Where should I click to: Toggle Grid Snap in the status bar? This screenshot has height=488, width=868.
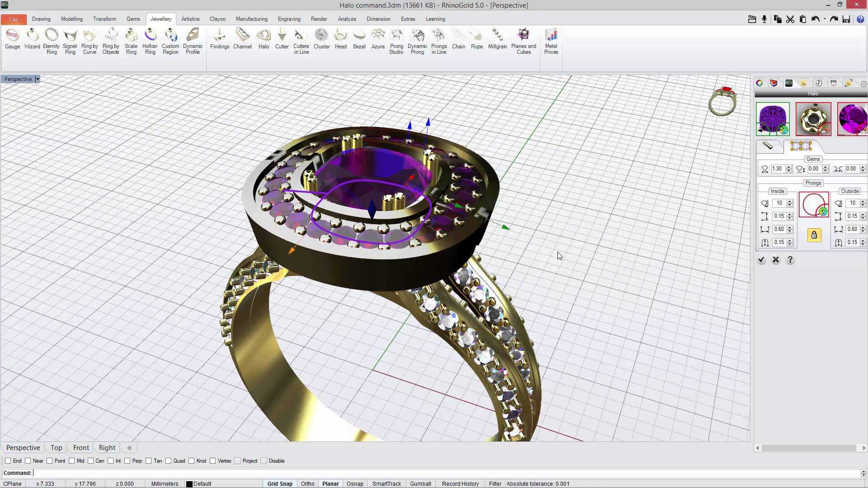pos(280,483)
